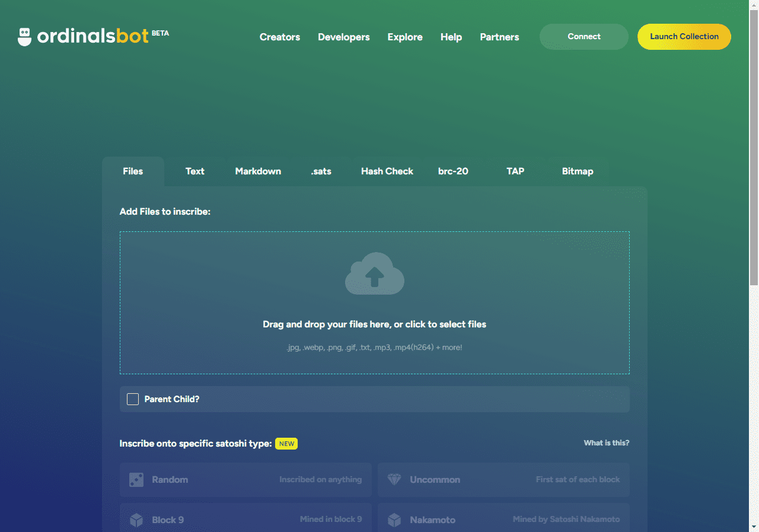
Task: Click 'Inscribe onto specific satoshi type:' heading
Action: (196, 444)
